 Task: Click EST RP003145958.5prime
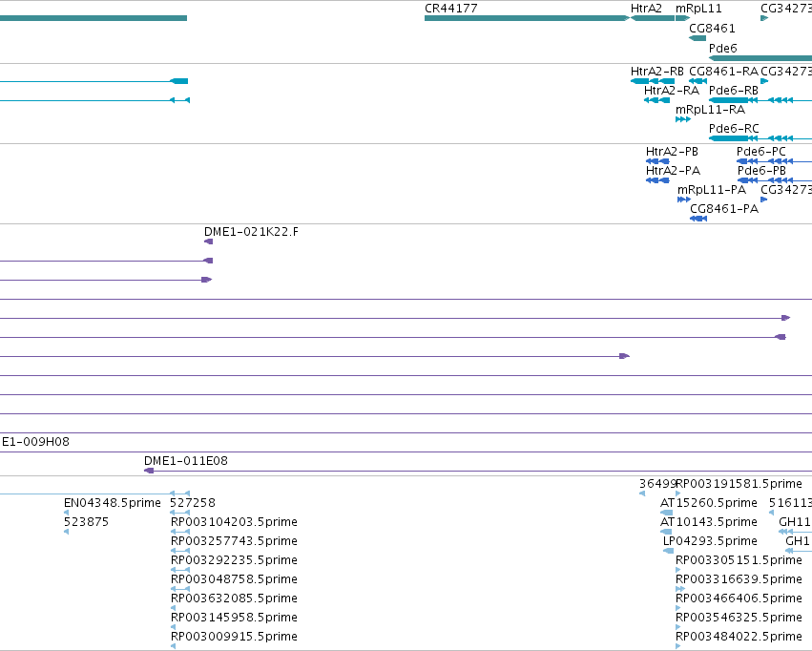pos(234,618)
